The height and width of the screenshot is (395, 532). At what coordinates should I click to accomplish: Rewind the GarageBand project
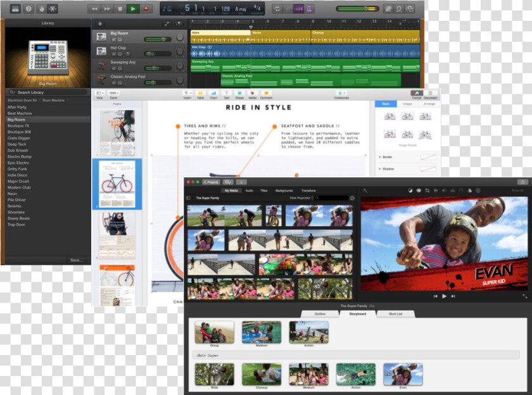(94, 9)
